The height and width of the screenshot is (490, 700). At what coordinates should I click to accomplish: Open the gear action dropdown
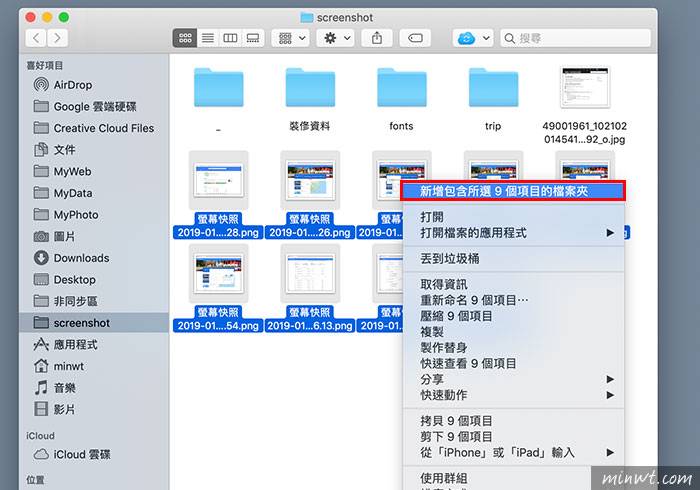(334, 38)
